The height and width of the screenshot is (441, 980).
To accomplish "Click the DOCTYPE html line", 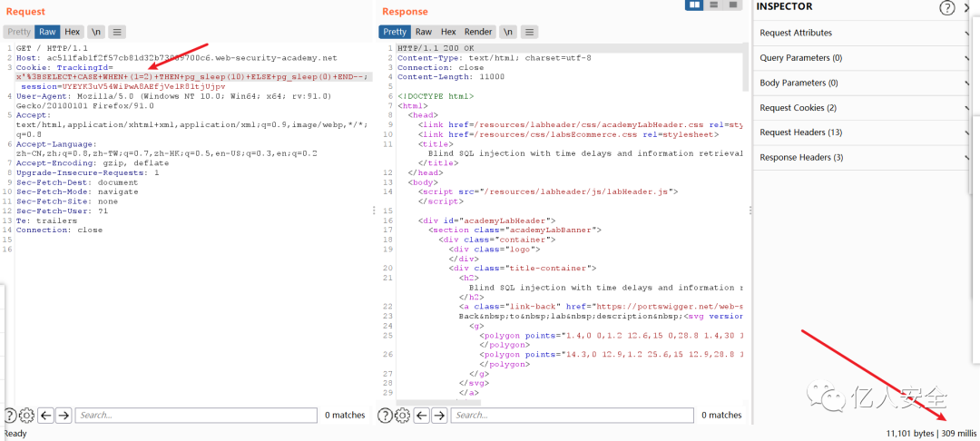I will [436, 96].
